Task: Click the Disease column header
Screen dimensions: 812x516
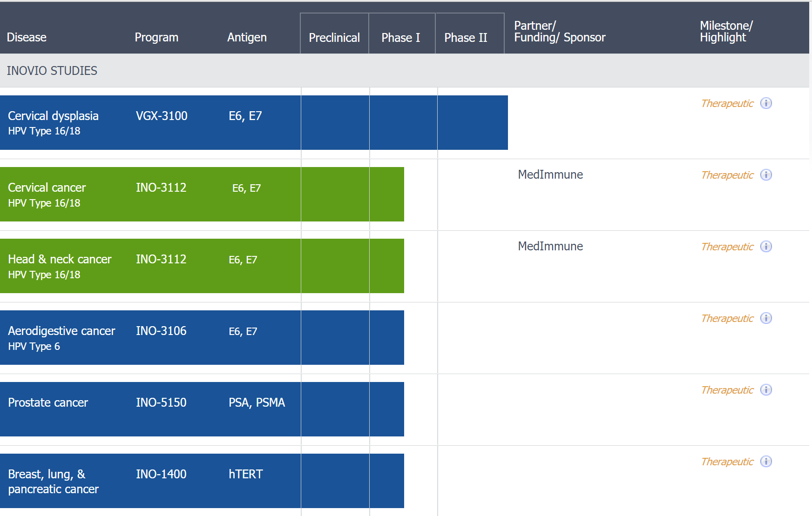Action: (x=27, y=37)
